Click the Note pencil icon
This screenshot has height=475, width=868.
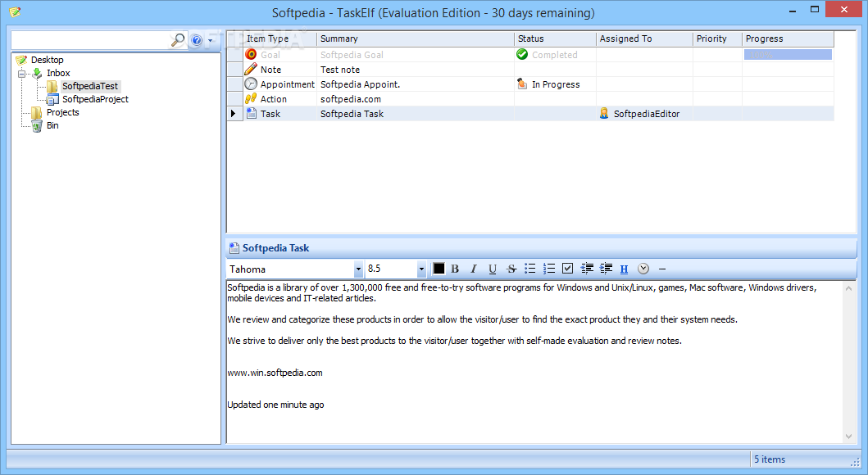(251, 69)
